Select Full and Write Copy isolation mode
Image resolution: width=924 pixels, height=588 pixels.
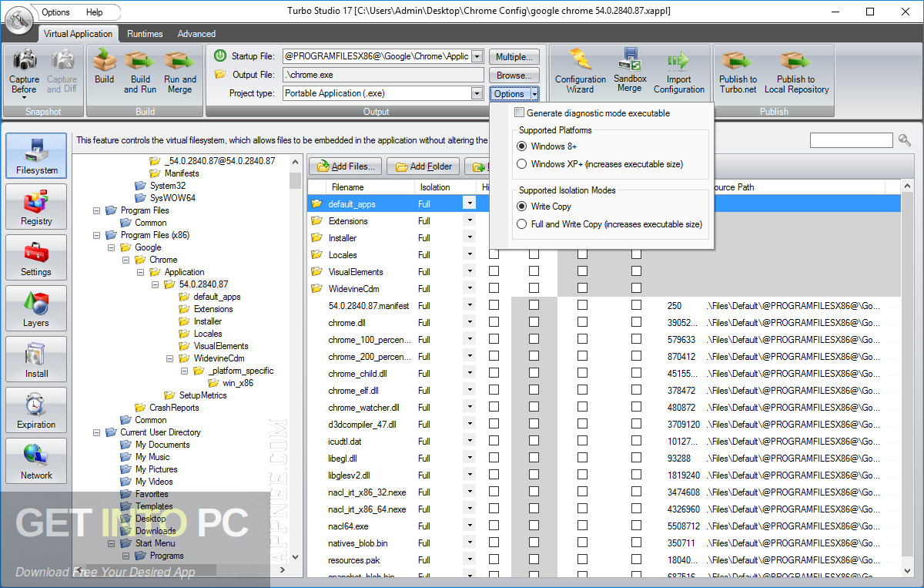point(522,224)
